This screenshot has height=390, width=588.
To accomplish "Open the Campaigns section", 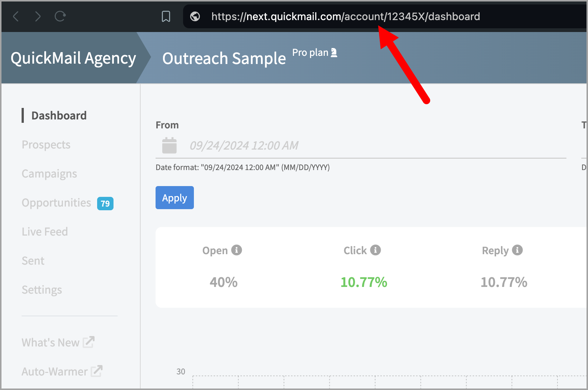I will pyautogui.click(x=49, y=174).
